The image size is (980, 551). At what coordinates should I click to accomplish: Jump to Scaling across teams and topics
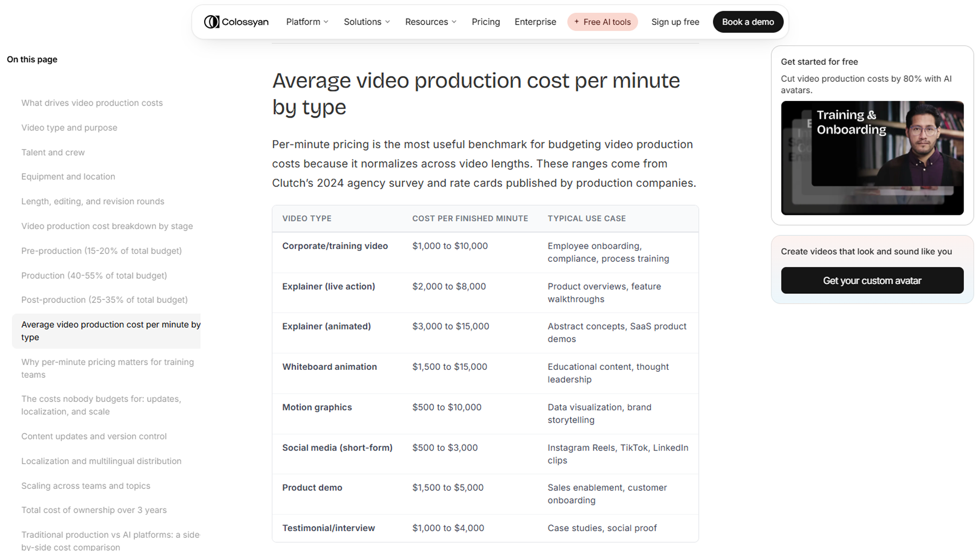click(85, 486)
